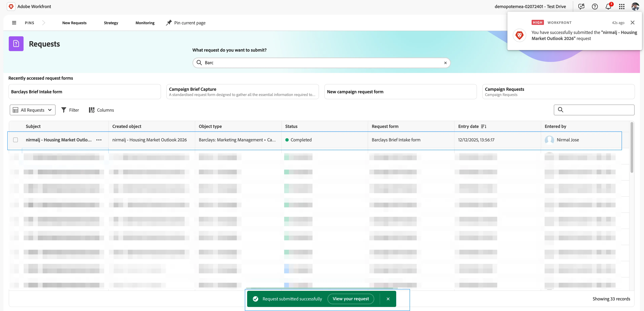Screen dimensions: 644x311
Task: Dismiss the Workfront notification popup
Action: 633,23
